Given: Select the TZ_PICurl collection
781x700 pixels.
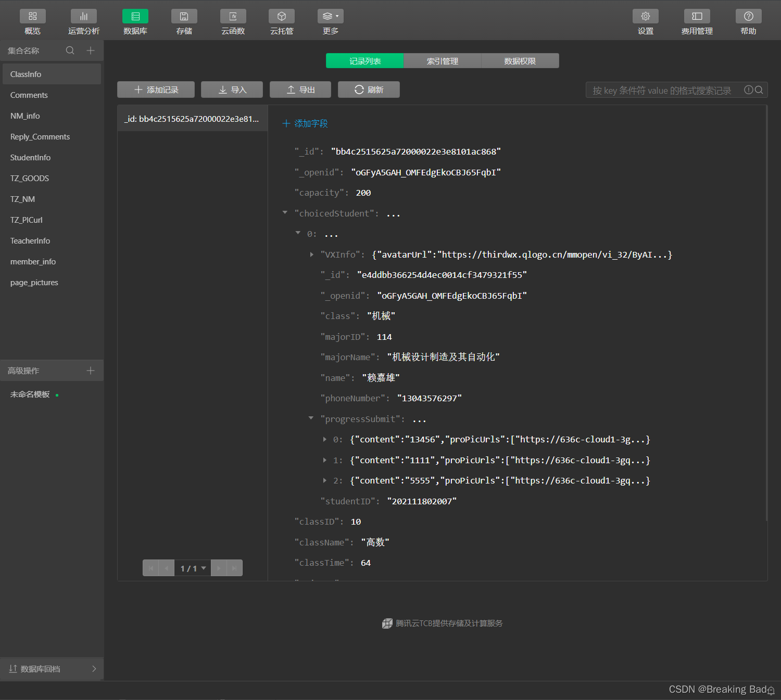Looking at the screenshot, I should 52,220.
